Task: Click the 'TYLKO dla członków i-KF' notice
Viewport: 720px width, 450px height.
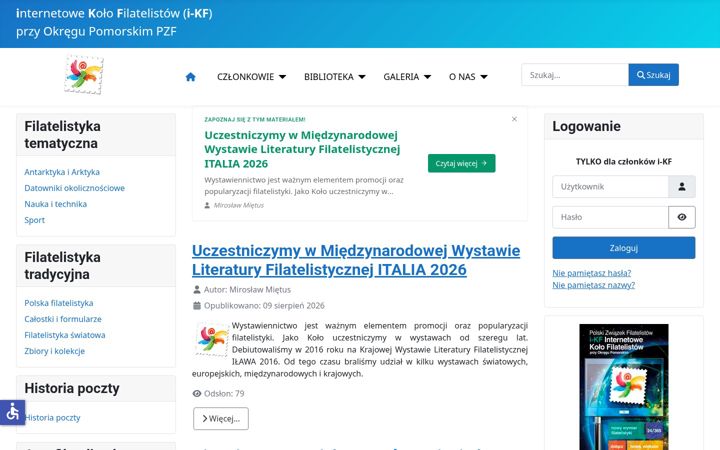Action: 624,161
